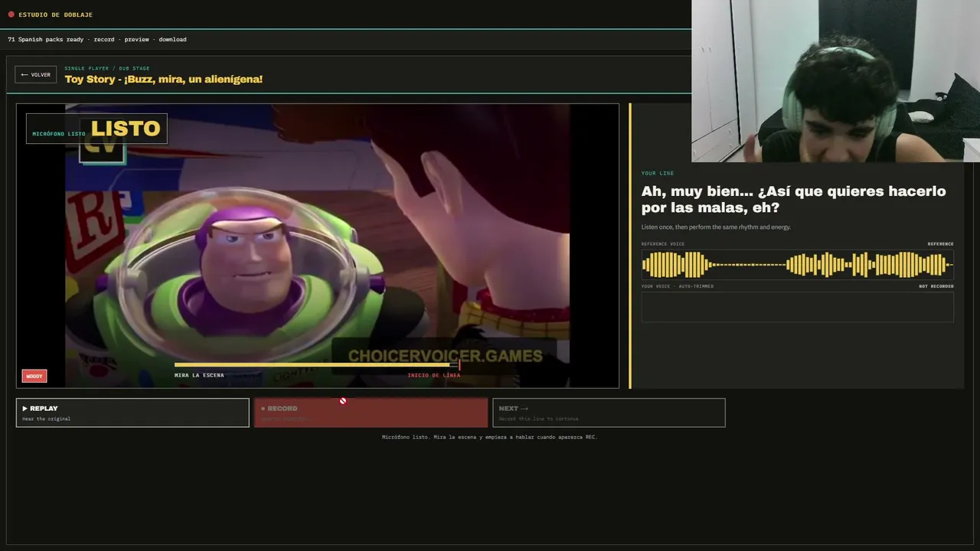
Task: Click the "Micrófono listo. Mira la escena" status message
Action: [x=489, y=437]
